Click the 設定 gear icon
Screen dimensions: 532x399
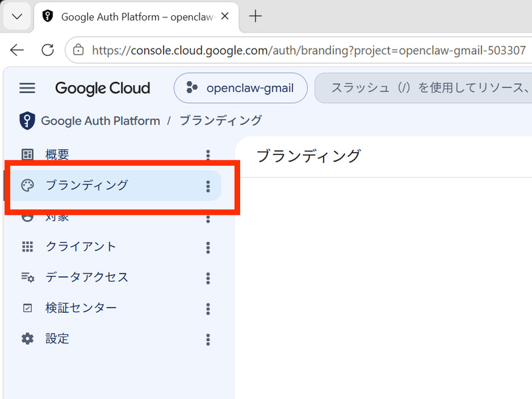pyautogui.click(x=27, y=338)
